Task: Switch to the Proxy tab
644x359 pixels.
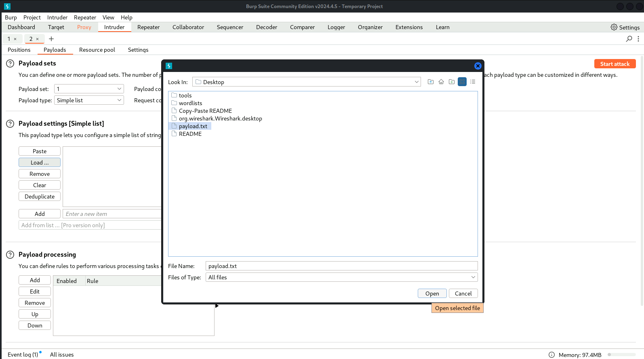Action: tap(84, 27)
